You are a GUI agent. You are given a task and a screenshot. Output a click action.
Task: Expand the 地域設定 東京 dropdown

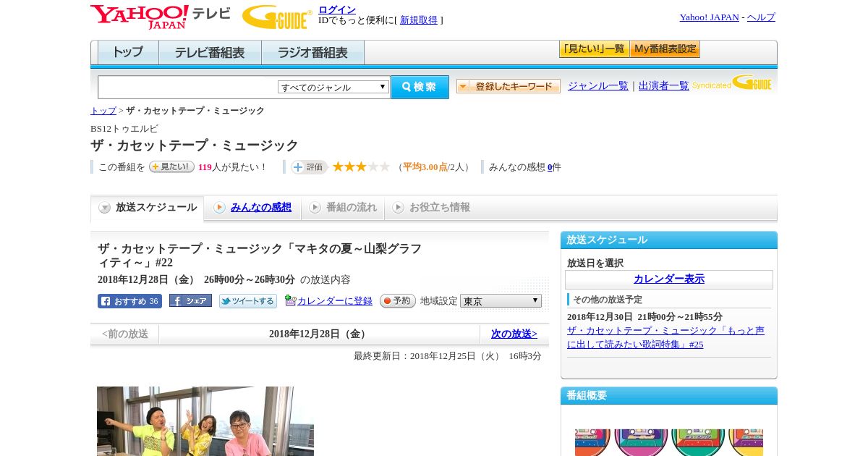[x=501, y=301]
